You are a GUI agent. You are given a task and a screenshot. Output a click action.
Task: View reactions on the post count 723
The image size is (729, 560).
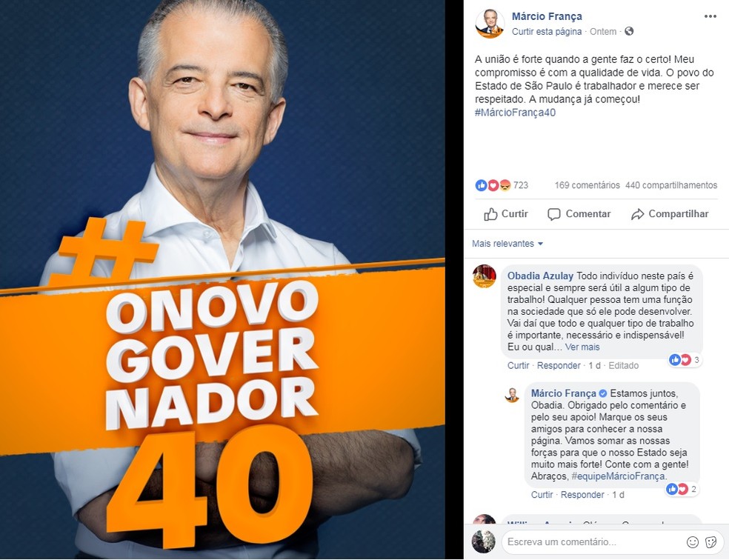[x=502, y=185]
